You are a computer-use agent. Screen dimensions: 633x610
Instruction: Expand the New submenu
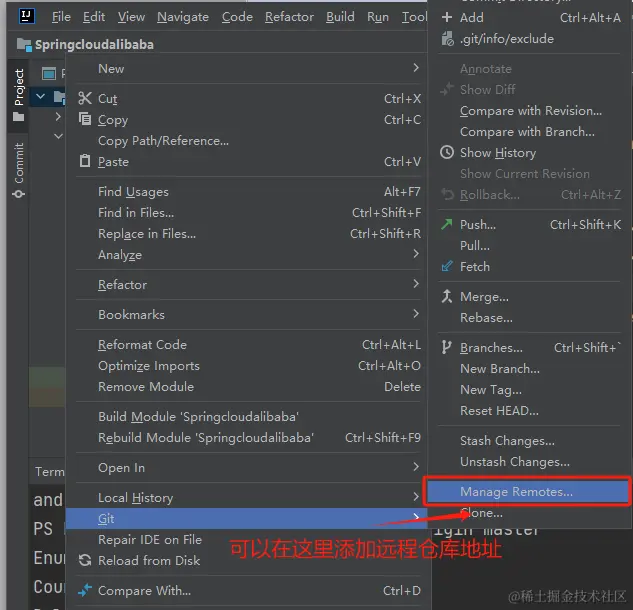coord(247,68)
